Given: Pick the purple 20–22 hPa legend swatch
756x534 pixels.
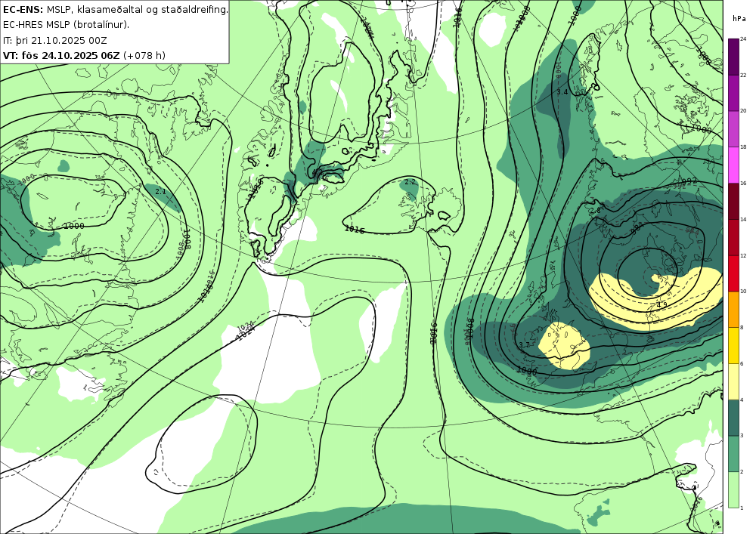Looking at the screenshot, I should point(733,92).
